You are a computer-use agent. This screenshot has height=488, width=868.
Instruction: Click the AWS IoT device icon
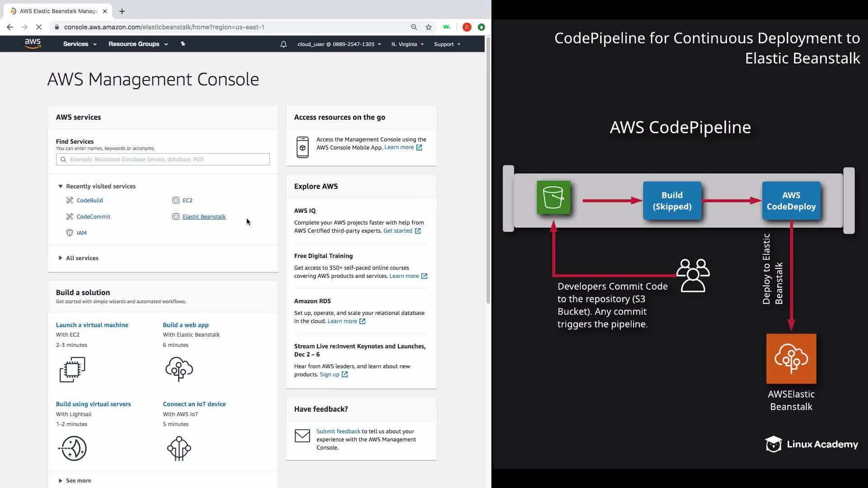click(179, 448)
